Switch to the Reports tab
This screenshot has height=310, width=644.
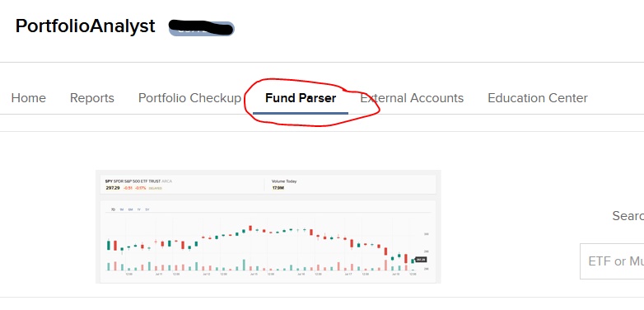coord(92,98)
